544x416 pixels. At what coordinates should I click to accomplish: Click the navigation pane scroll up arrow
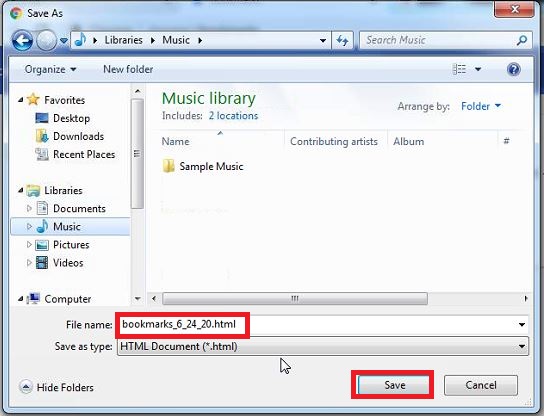click(138, 92)
